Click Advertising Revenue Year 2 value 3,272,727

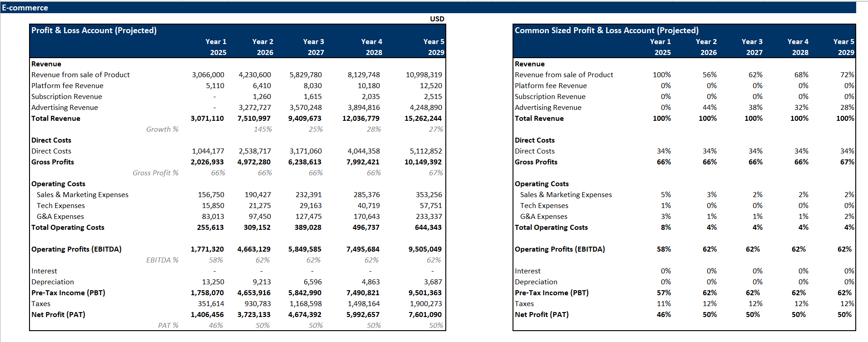point(255,108)
